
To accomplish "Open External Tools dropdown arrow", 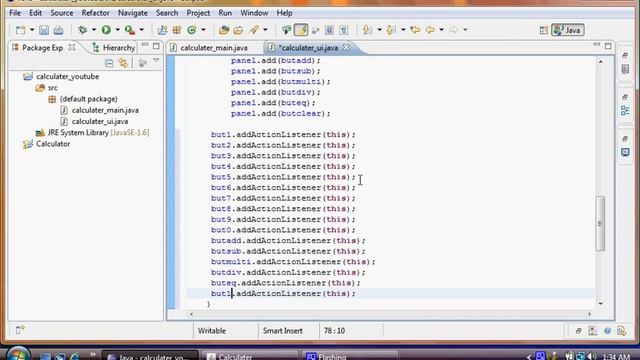I will tap(142, 30).
